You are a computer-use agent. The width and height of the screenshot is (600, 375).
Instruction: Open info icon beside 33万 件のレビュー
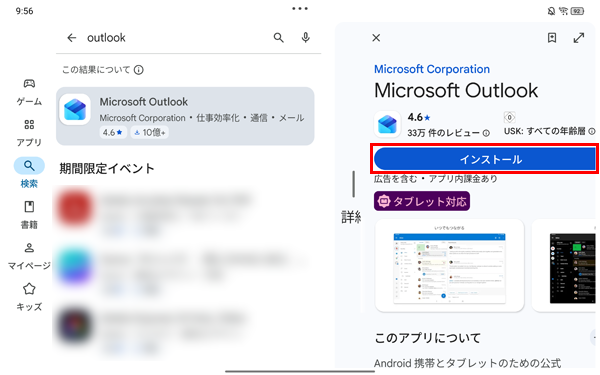tap(486, 133)
